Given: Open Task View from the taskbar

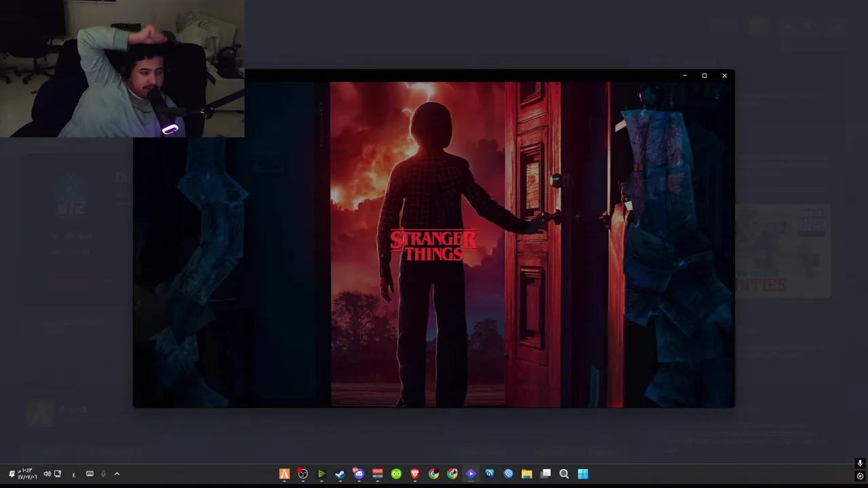Looking at the screenshot, I should tap(545, 474).
